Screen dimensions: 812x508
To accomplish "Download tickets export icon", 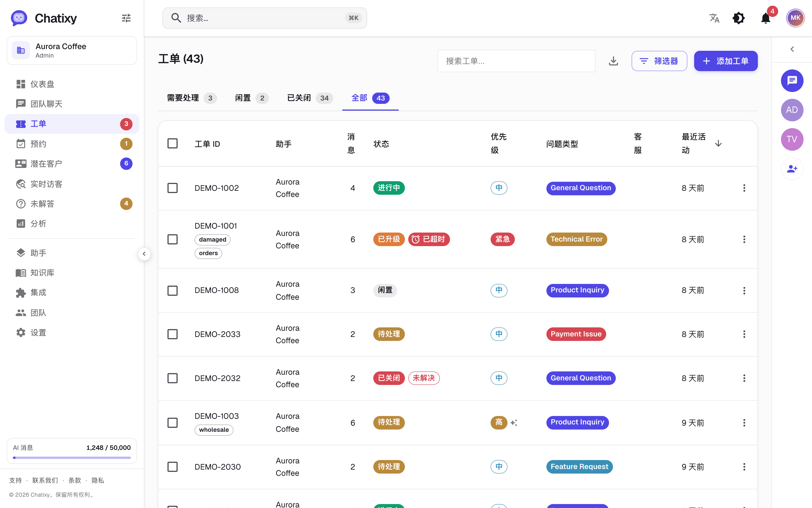I will coord(613,61).
